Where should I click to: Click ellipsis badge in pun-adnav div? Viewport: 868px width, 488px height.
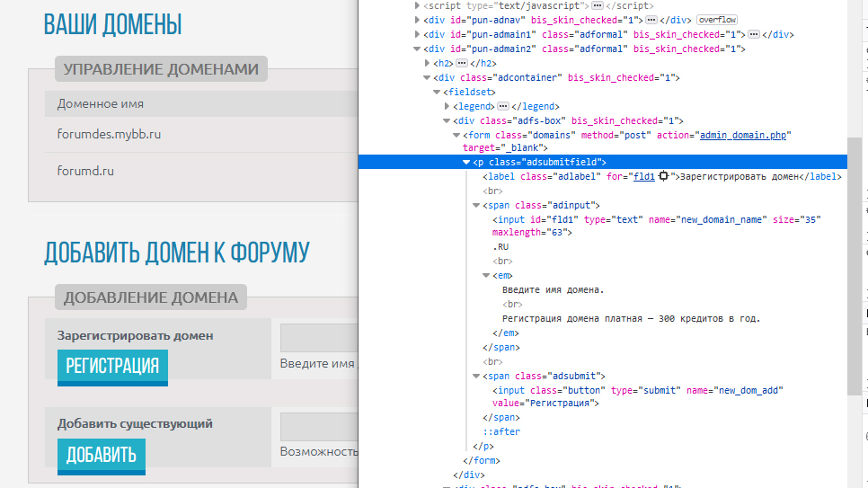coord(651,20)
